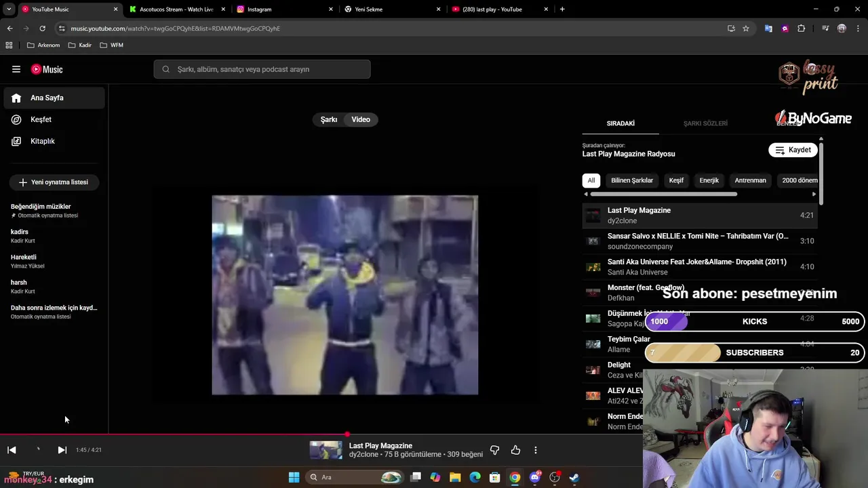The width and height of the screenshot is (868, 488).
Task: Switch to Yeni Sekme browser tab
Action: [392, 9]
